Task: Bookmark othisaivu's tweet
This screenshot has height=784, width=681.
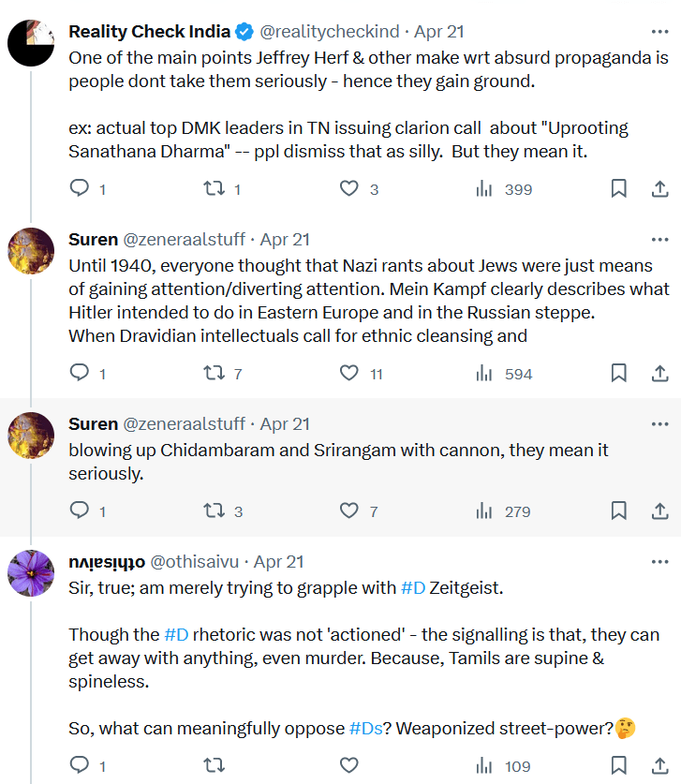Action: (618, 765)
